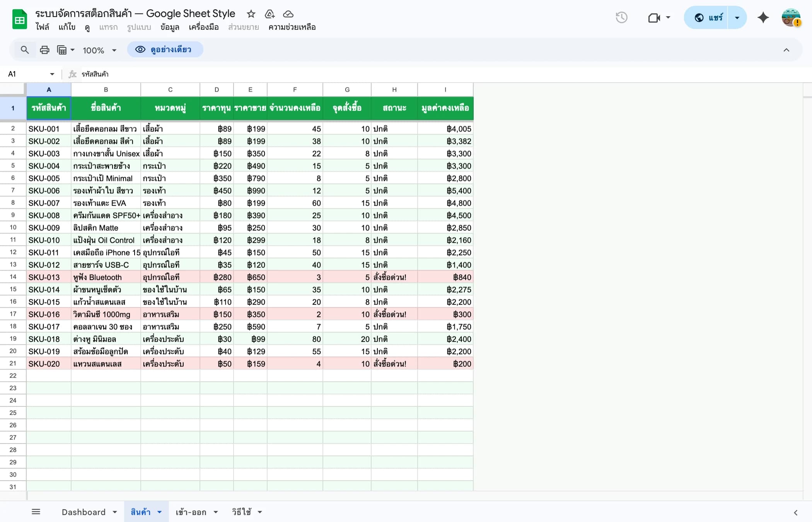Open the zoom level 100% dropdown
The width and height of the screenshot is (812, 522).
tap(99, 49)
